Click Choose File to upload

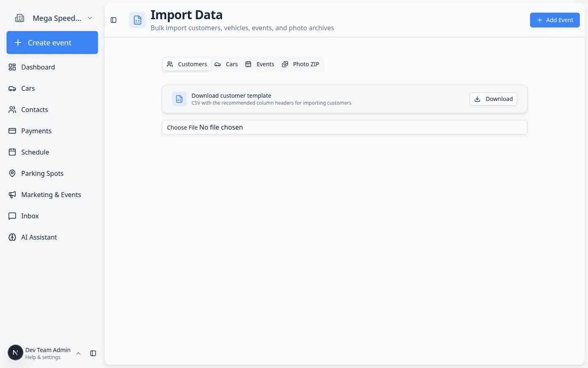point(182,128)
